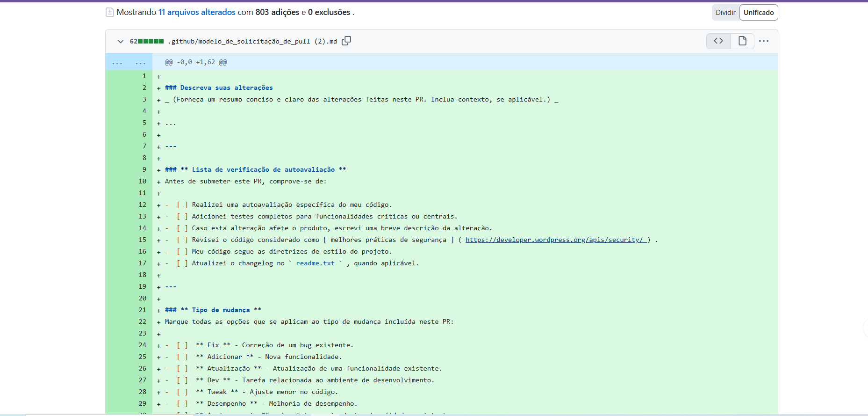Image resolution: width=868 pixels, height=416 pixels.
Task: Open the developer.wordpress.org security link
Action: [556, 240]
